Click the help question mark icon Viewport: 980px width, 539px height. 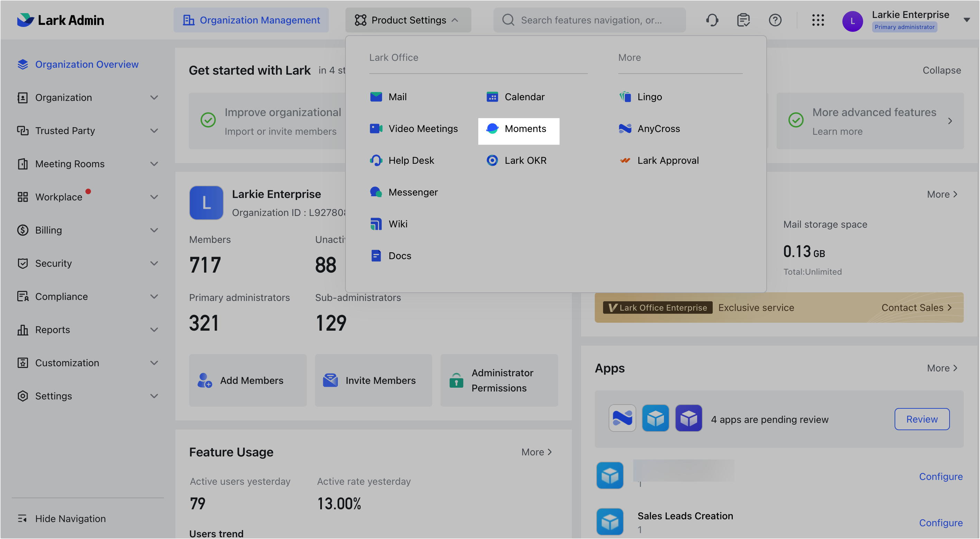click(x=775, y=20)
